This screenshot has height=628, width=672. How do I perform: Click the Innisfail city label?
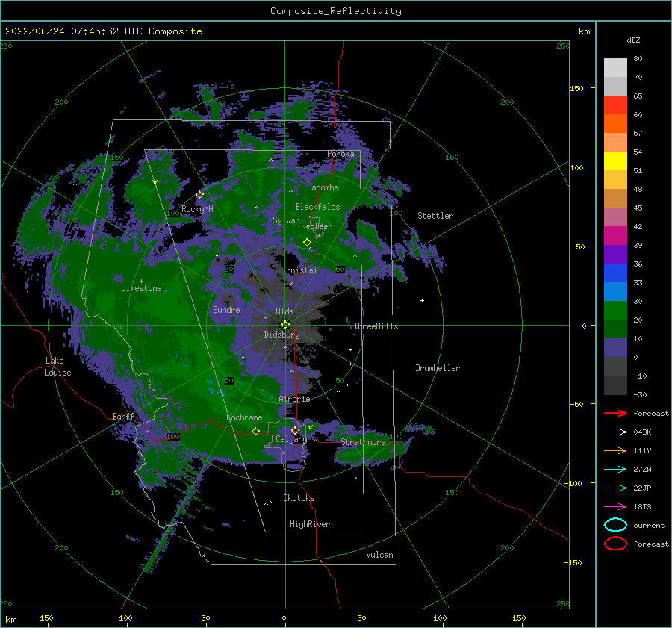pos(302,270)
